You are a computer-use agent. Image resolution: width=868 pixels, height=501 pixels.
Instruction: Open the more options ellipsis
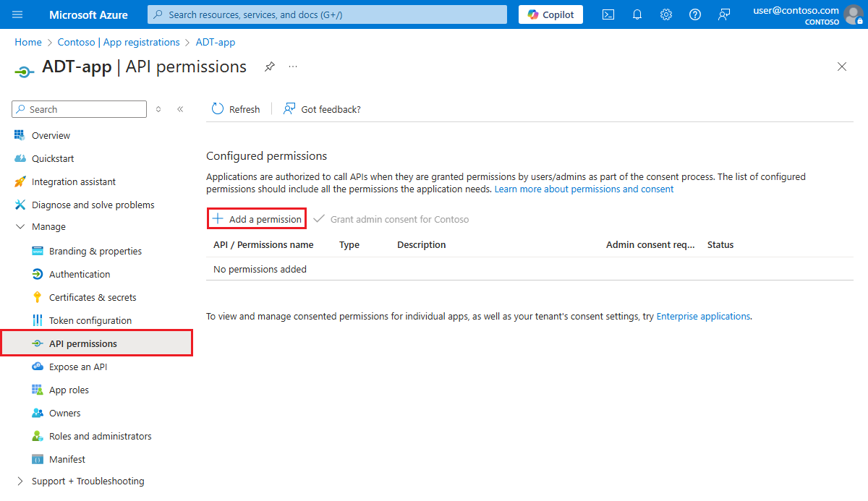pyautogui.click(x=293, y=67)
